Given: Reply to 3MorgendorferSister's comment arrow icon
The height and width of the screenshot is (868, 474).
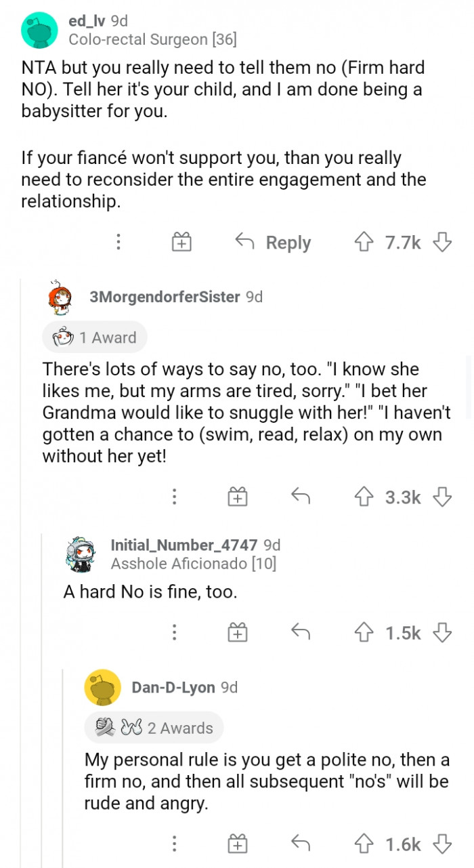Looking at the screenshot, I should point(300,497).
